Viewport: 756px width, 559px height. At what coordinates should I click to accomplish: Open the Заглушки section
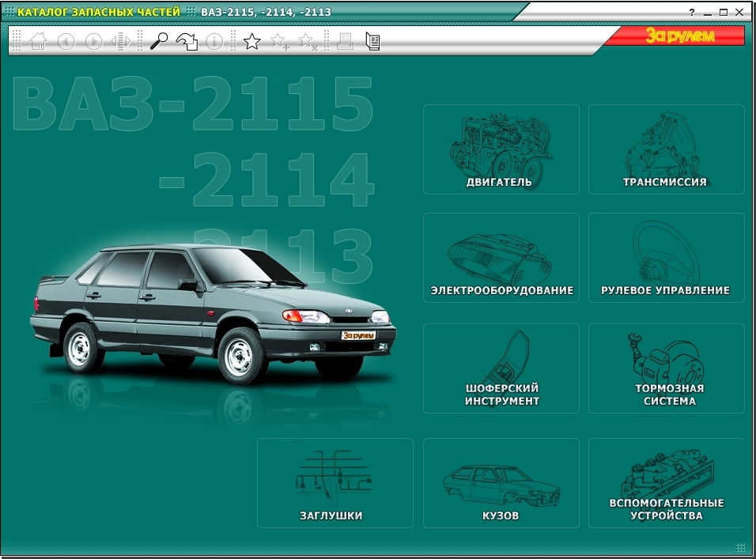coord(335,483)
